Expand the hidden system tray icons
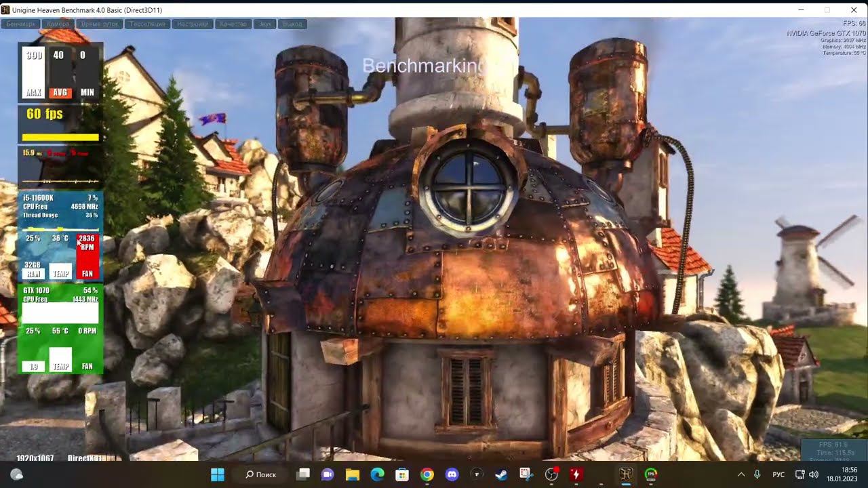 click(x=741, y=474)
